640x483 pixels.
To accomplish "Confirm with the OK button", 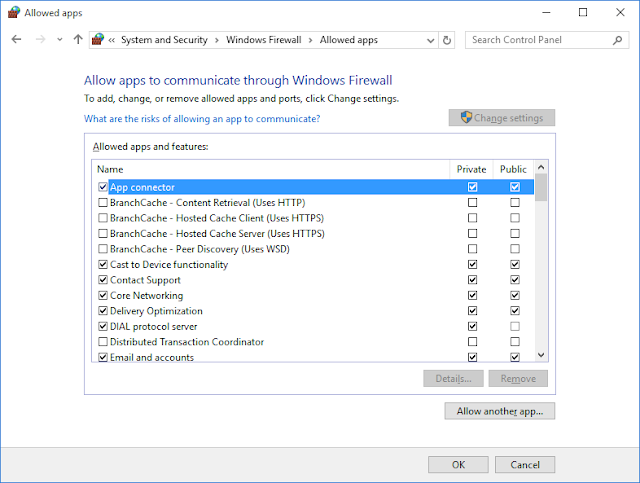I will (458, 465).
